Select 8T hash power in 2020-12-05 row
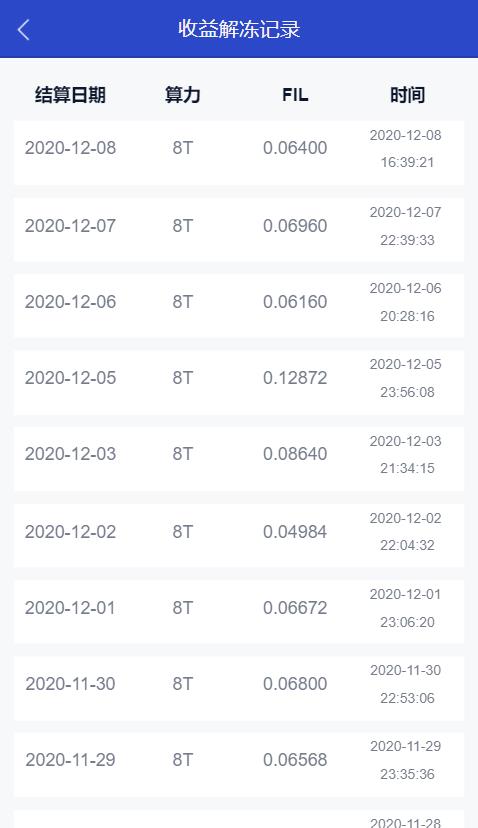 (183, 378)
